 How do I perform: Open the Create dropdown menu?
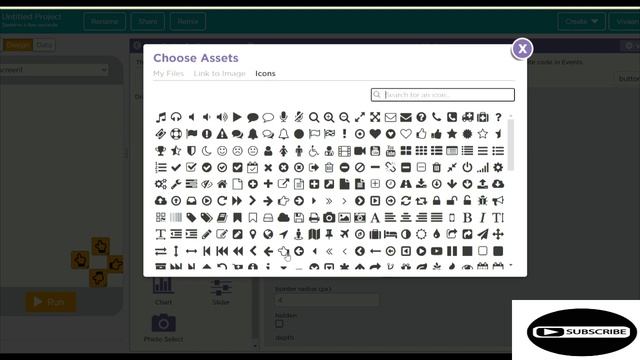click(x=582, y=21)
